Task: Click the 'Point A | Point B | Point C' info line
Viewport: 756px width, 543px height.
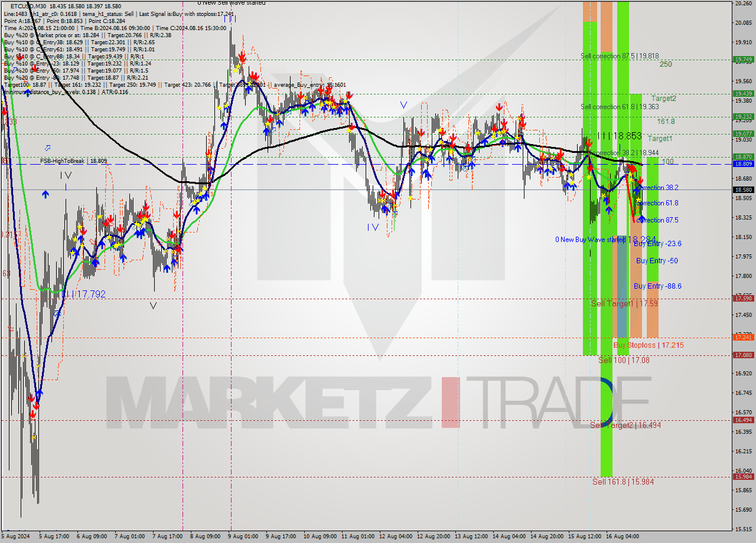Action: point(64,21)
